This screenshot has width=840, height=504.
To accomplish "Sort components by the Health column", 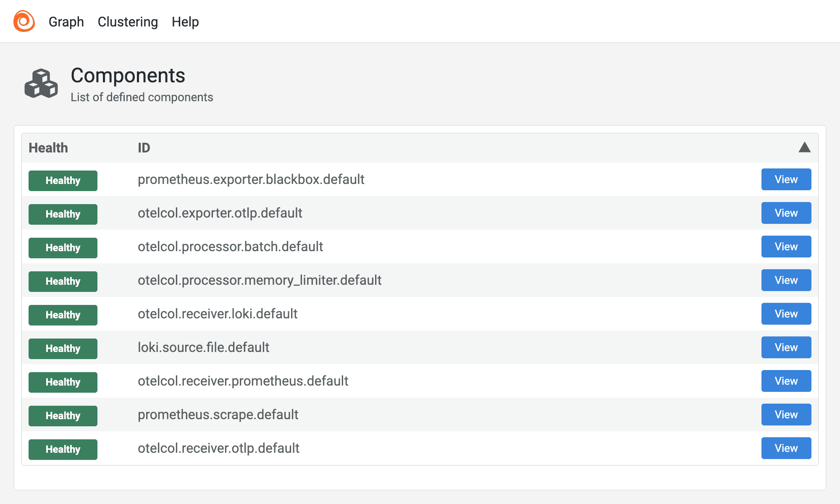I will click(x=48, y=148).
